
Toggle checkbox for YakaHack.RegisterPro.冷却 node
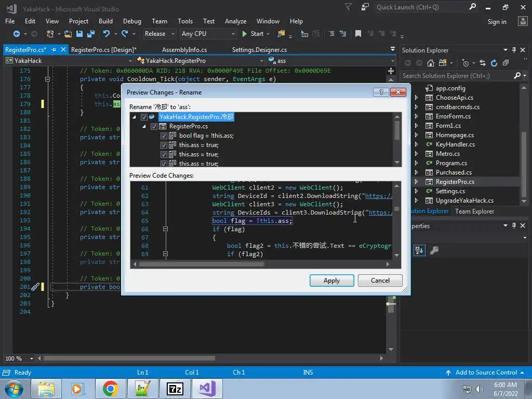click(144, 117)
